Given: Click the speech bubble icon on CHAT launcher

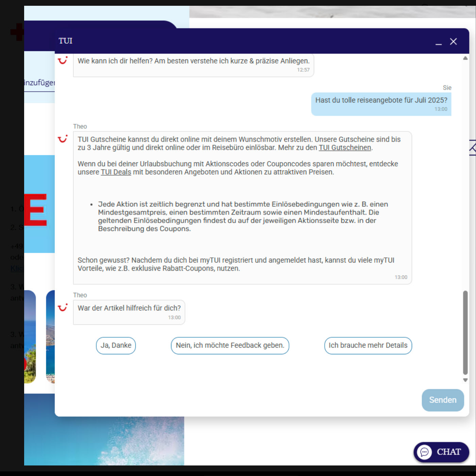Looking at the screenshot, I should [x=424, y=452].
